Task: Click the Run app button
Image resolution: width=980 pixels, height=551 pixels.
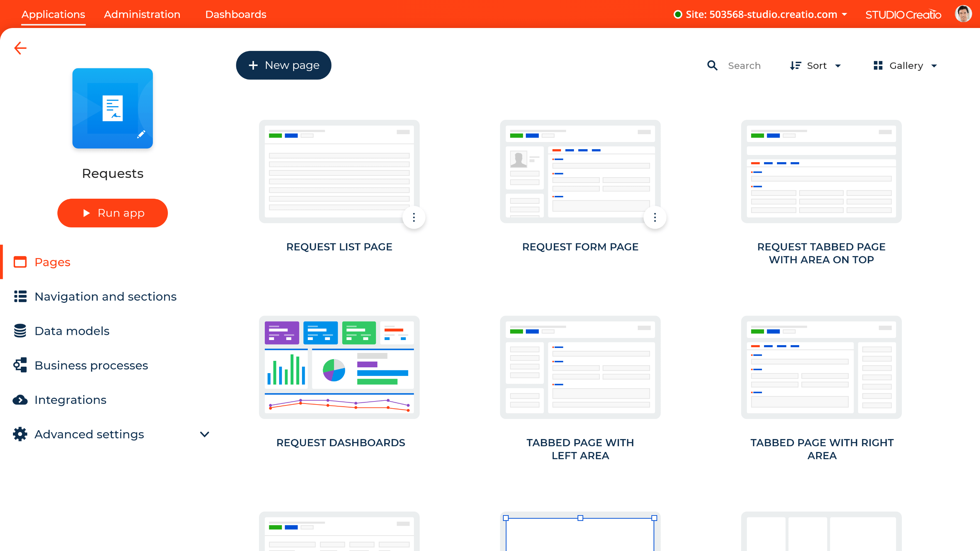Action: click(x=112, y=213)
